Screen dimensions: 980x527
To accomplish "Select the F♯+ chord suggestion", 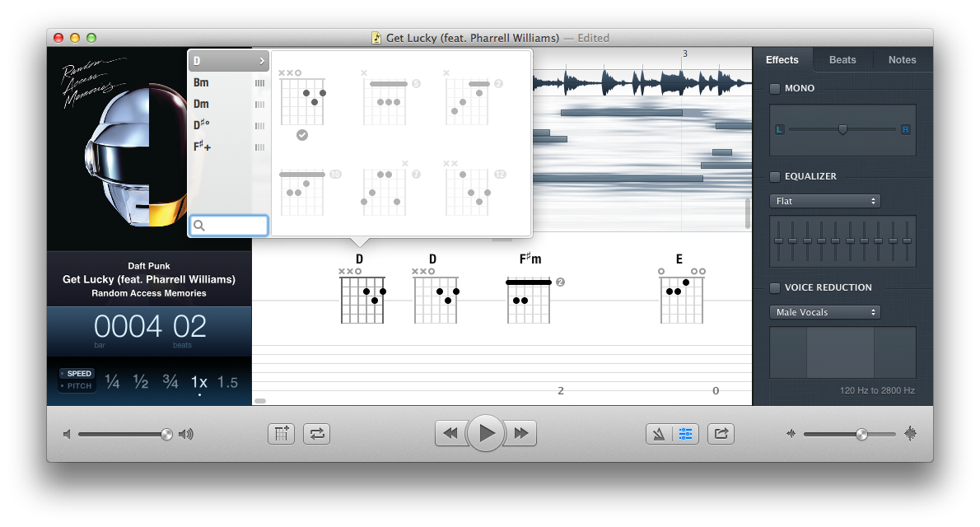I will pyautogui.click(x=229, y=147).
